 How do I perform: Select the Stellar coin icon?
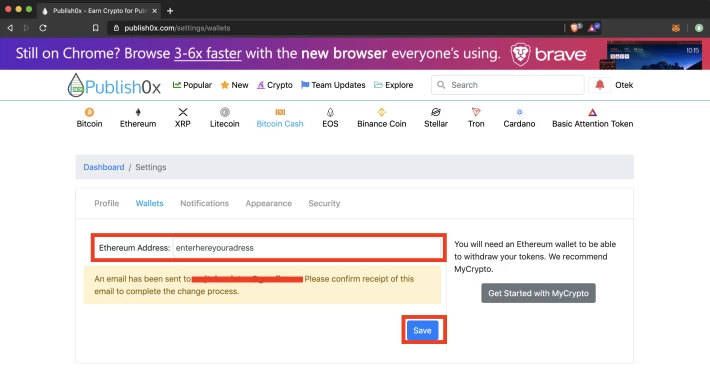(x=436, y=112)
